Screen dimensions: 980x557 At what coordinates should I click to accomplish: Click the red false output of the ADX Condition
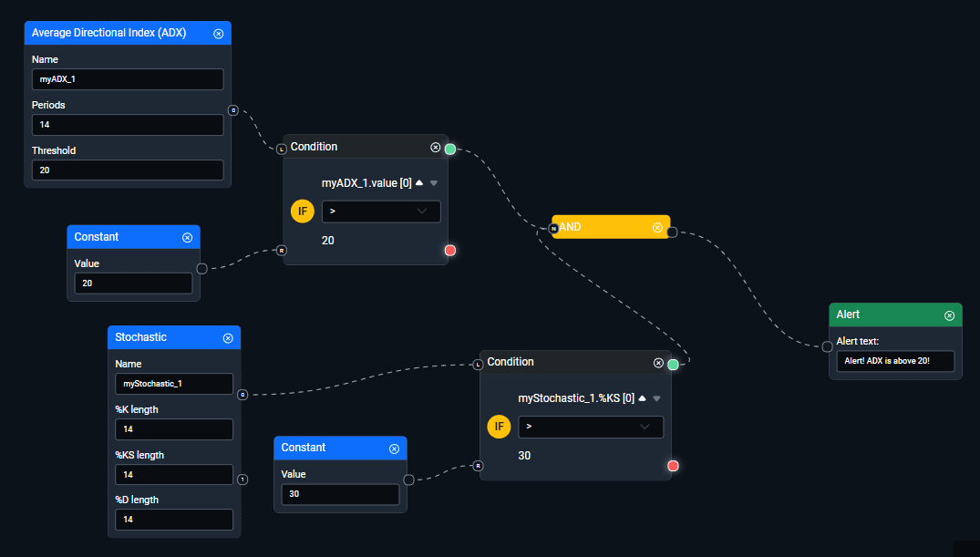[x=450, y=251]
